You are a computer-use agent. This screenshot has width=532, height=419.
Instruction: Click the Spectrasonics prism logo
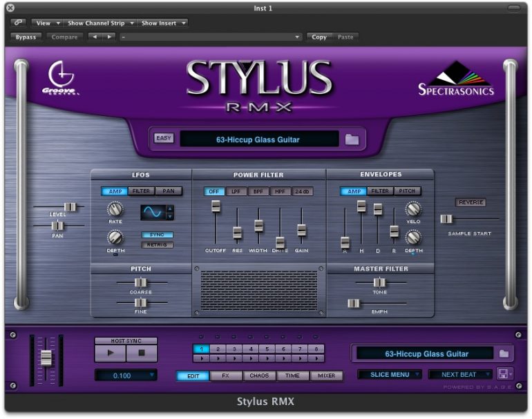point(456,78)
